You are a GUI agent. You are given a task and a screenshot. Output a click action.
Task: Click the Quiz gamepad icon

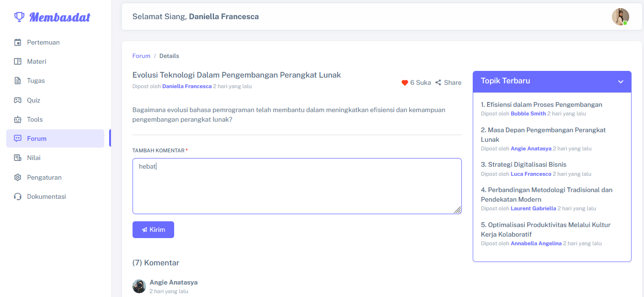(x=18, y=100)
